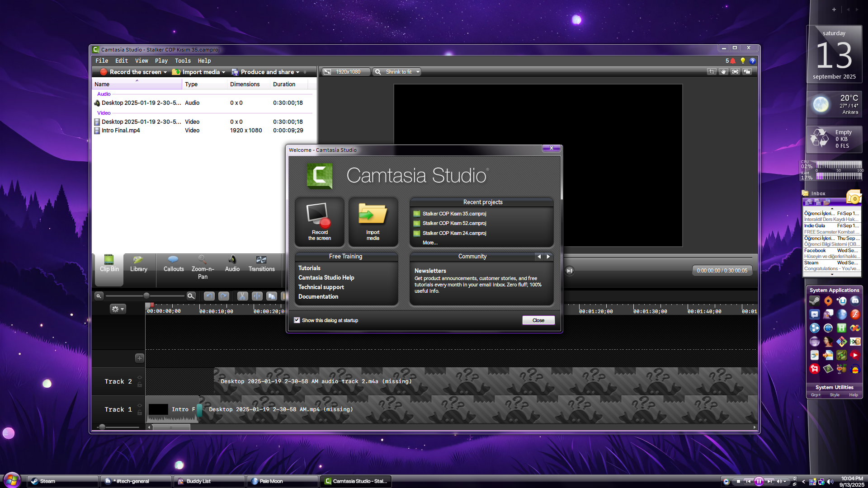The width and height of the screenshot is (868, 488).
Task: Click the crop mode icon above preview
Action: 712,72
